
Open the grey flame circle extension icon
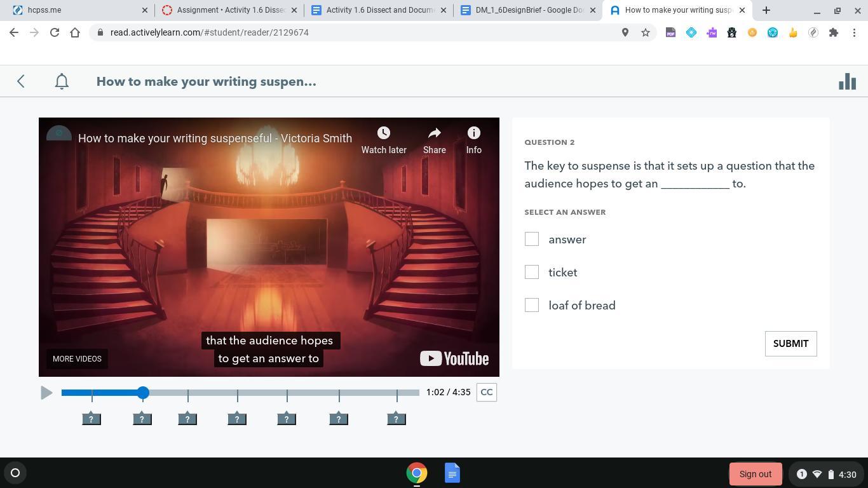(813, 32)
